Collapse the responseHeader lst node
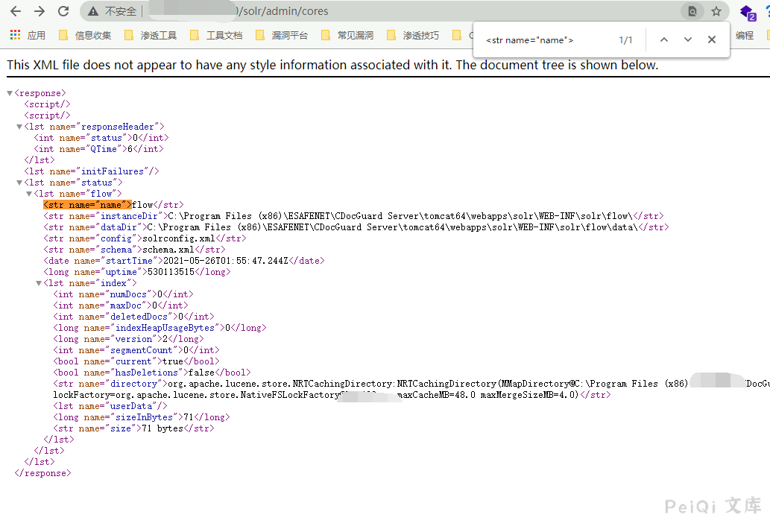This screenshot has width=770, height=532. coord(19,127)
